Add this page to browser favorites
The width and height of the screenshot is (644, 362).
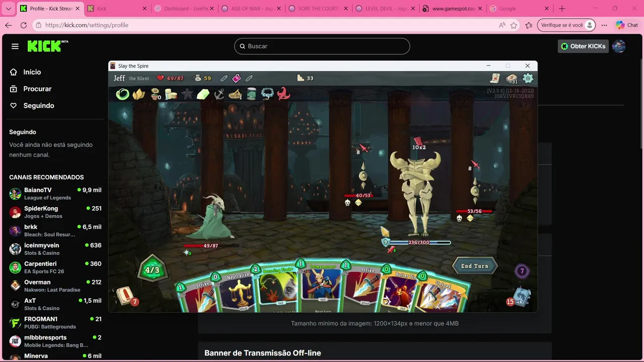click(514, 25)
